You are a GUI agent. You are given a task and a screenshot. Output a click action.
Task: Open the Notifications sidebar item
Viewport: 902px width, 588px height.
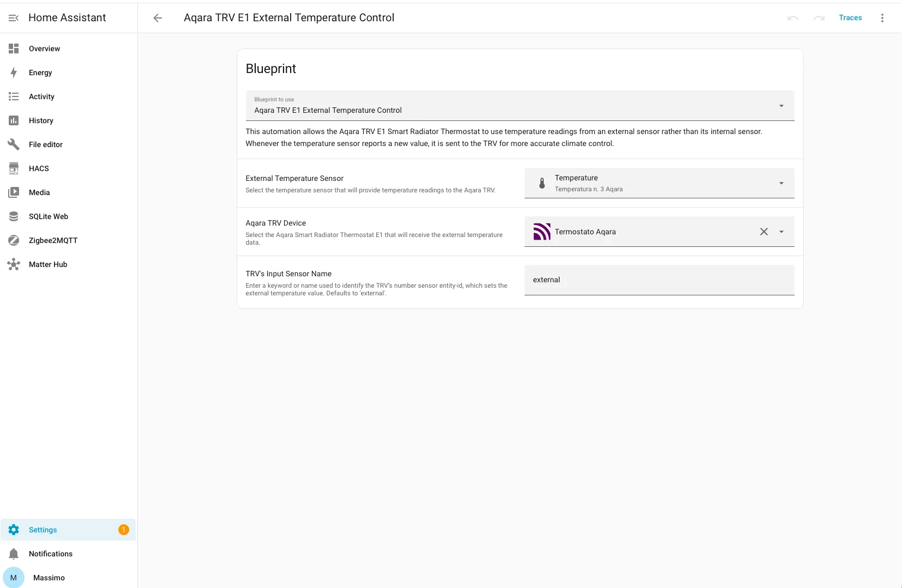click(68, 554)
